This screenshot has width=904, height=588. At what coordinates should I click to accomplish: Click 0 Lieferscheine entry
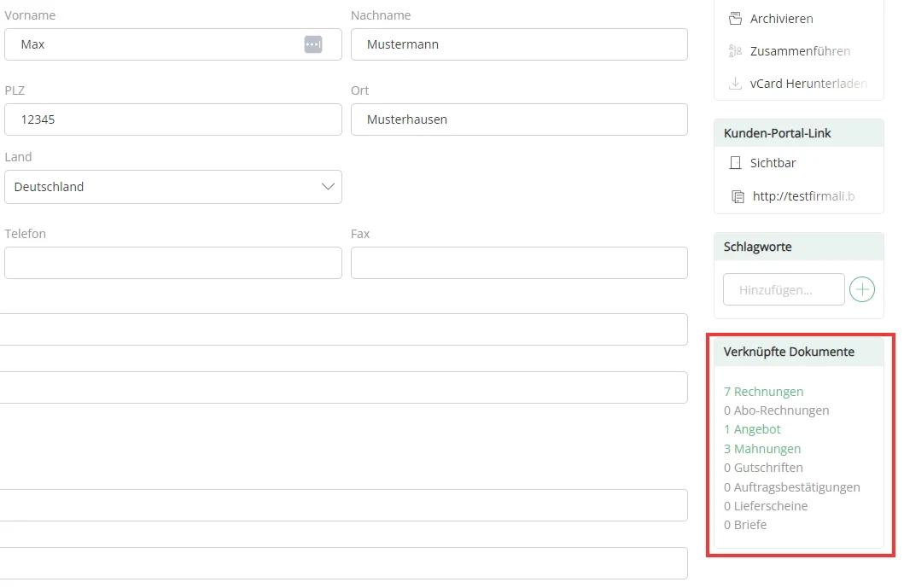(766, 506)
